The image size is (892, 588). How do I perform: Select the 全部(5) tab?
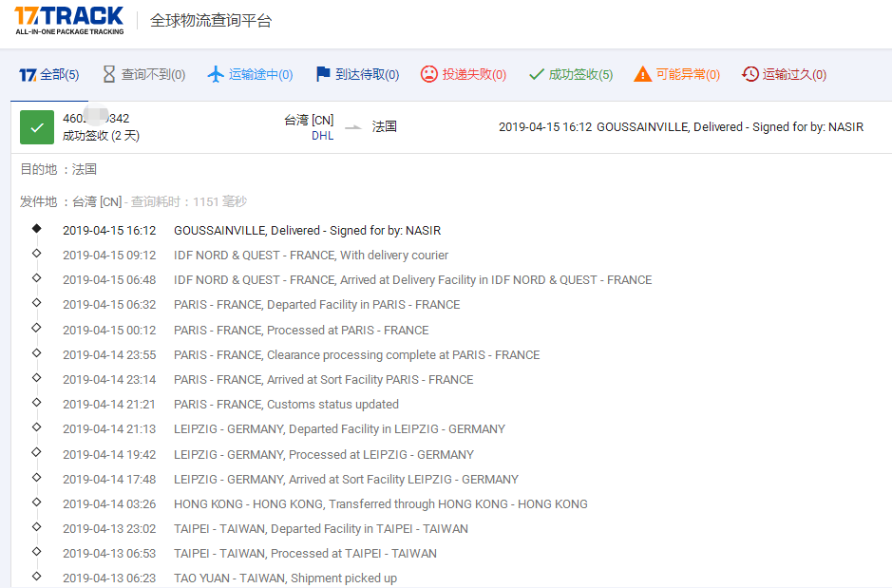[48, 74]
